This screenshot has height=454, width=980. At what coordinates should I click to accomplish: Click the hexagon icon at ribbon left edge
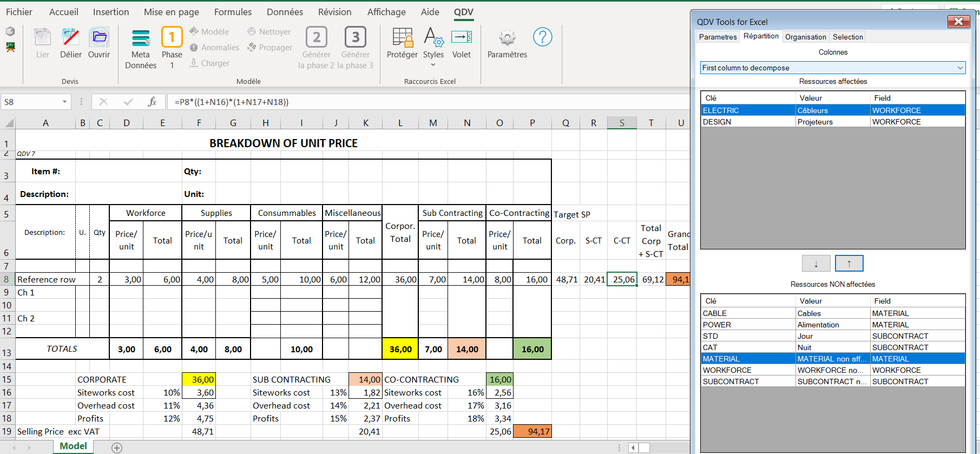(10, 31)
